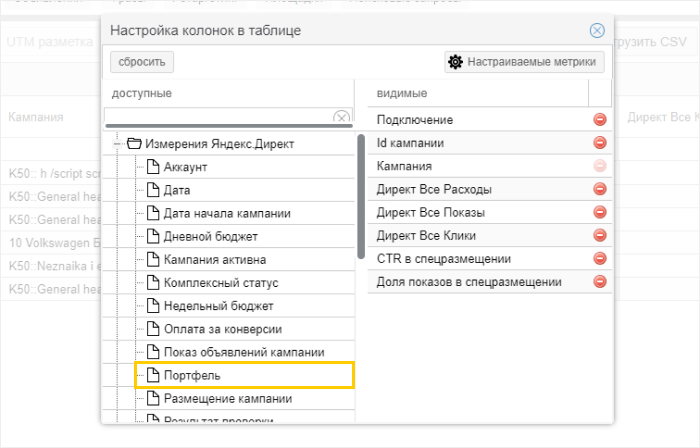The height and width of the screenshot is (448, 700).
Task: Click the сбросить button
Action: (x=142, y=62)
